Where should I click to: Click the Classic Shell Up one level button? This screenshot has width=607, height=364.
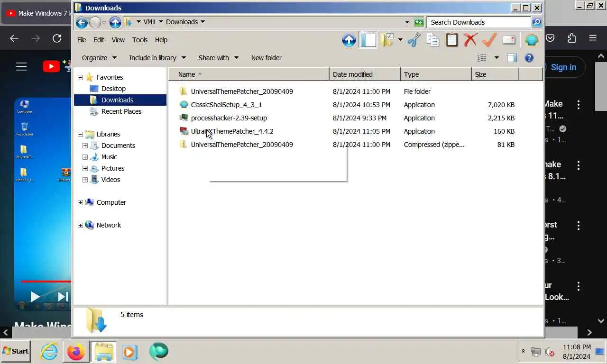click(x=349, y=40)
